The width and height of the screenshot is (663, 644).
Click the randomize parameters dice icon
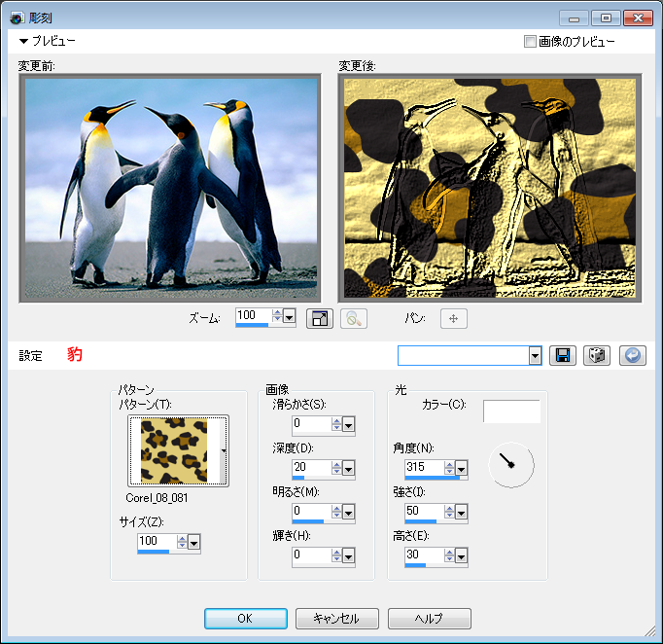tap(596, 355)
